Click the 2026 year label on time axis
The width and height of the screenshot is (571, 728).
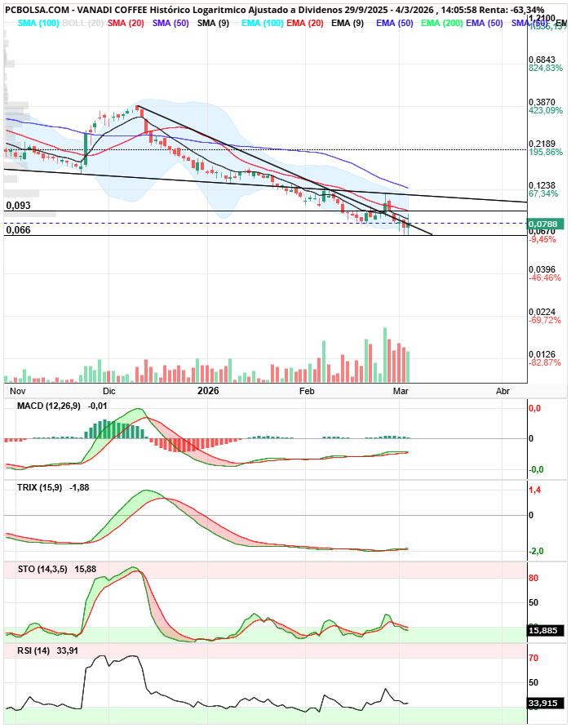[208, 391]
